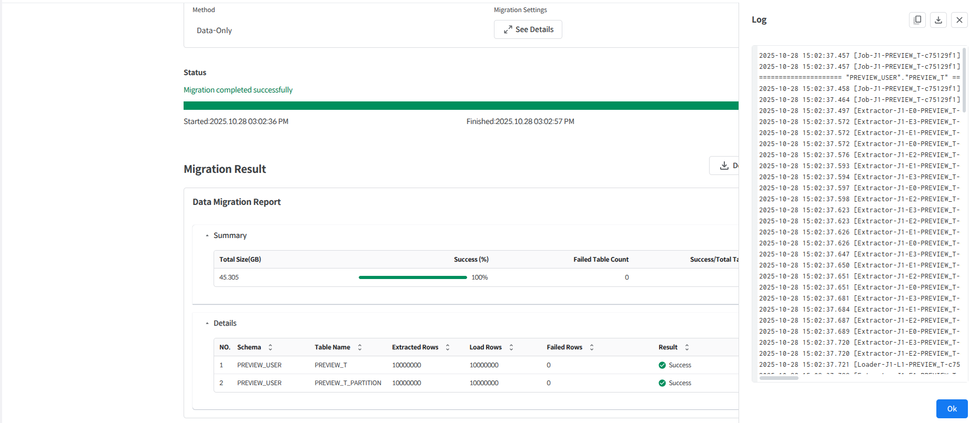Copy the log contents to clipboard
This screenshot has height=423, width=980.
click(917, 20)
